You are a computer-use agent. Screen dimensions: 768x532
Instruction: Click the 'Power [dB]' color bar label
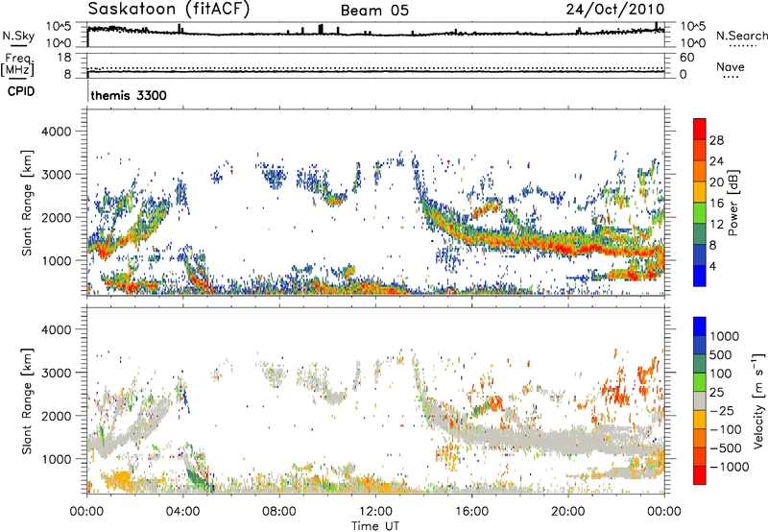pyautogui.click(x=732, y=203)
